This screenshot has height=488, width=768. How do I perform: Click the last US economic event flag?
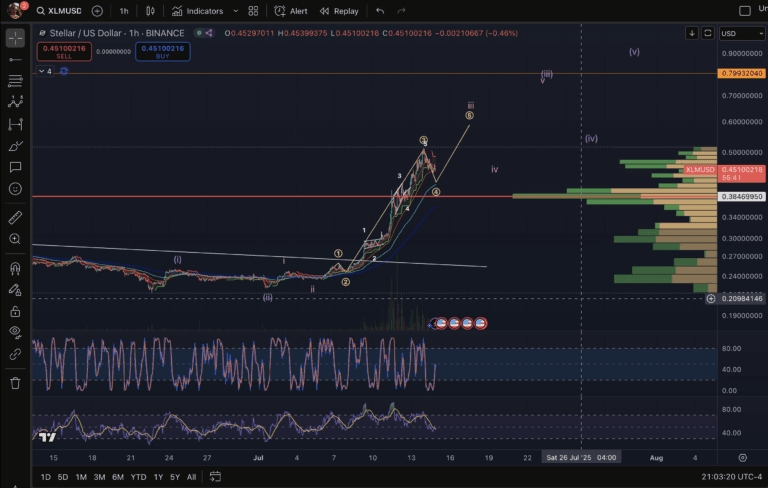pyautogui.click(x=480, y=323)
